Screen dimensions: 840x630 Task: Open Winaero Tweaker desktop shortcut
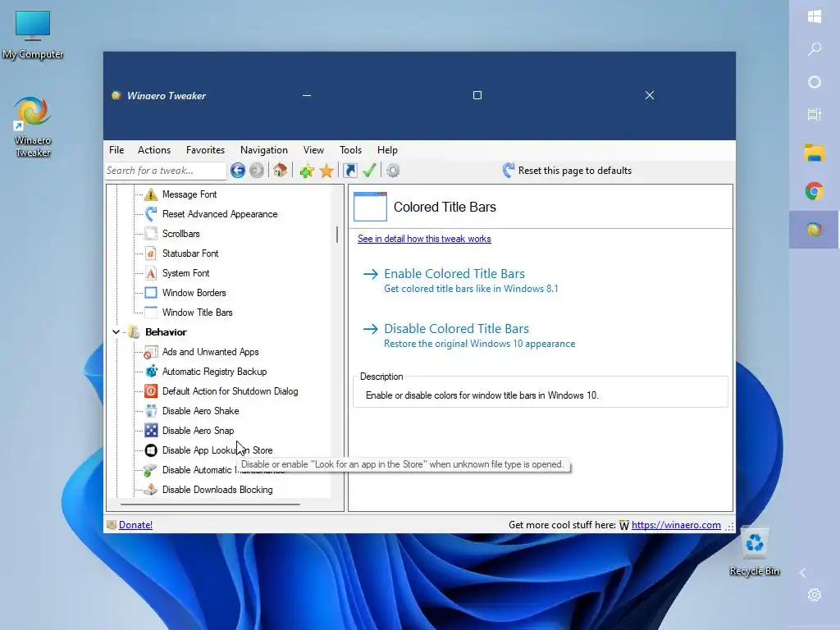click(33, 127)
